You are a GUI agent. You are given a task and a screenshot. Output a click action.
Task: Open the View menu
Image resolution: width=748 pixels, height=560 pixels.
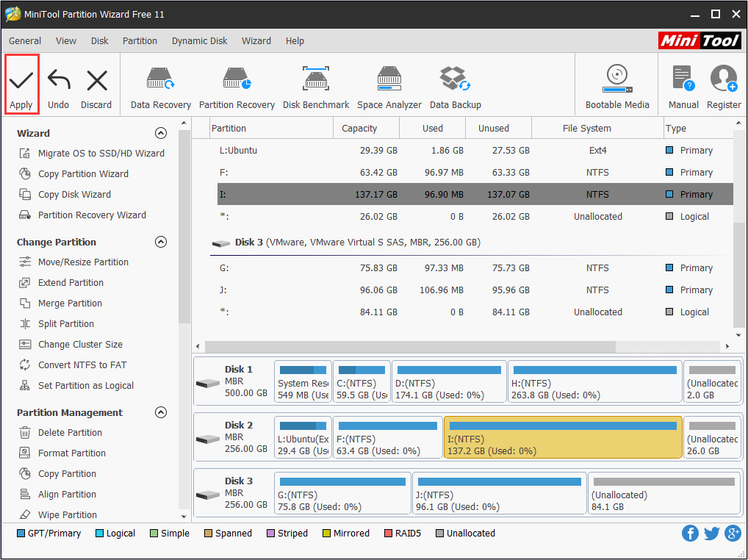(66, 40)
